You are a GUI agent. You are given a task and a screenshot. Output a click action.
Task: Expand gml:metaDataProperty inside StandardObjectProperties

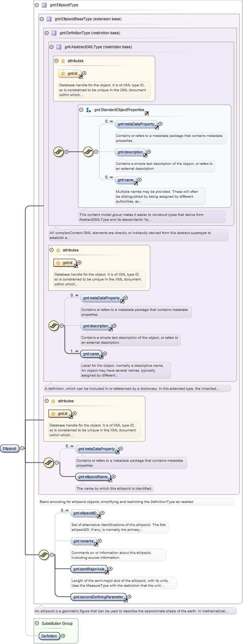click(161, 124)
